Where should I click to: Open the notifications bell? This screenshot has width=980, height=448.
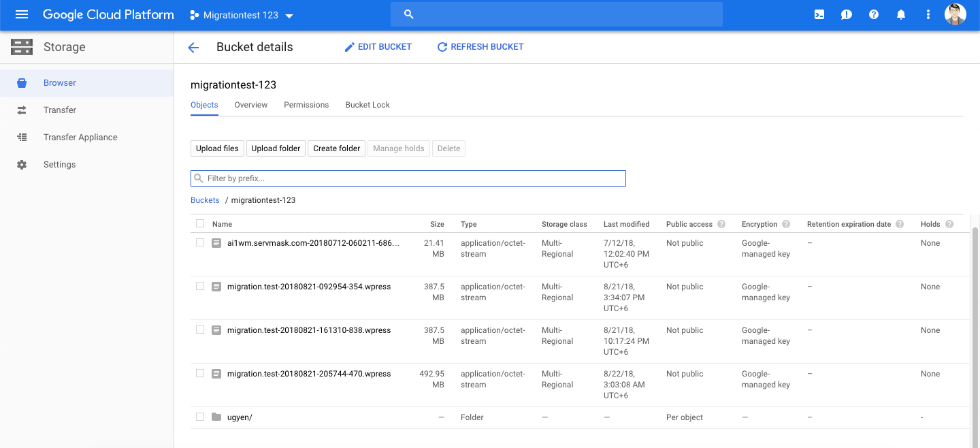[901, 15]
